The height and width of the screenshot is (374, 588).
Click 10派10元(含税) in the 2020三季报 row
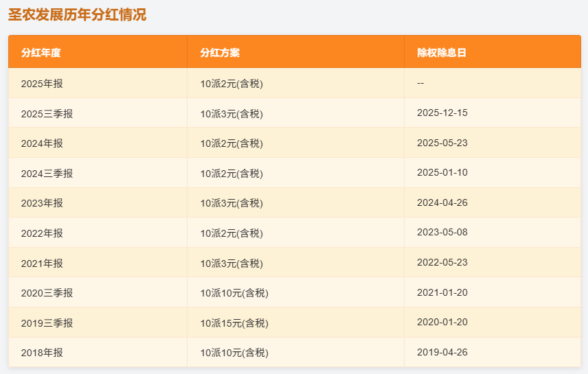coord(234,293)
